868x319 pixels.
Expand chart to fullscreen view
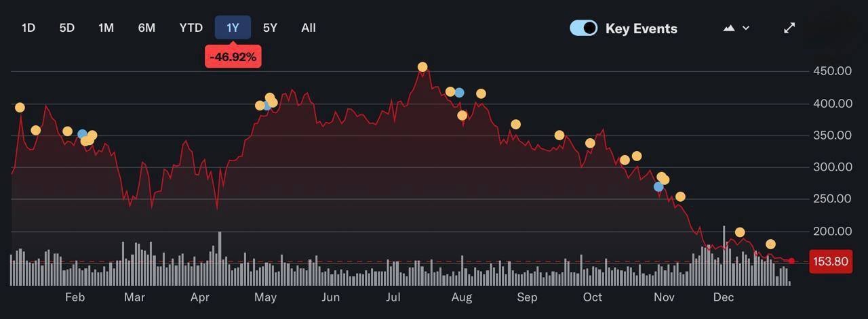(x=789, y=28)
